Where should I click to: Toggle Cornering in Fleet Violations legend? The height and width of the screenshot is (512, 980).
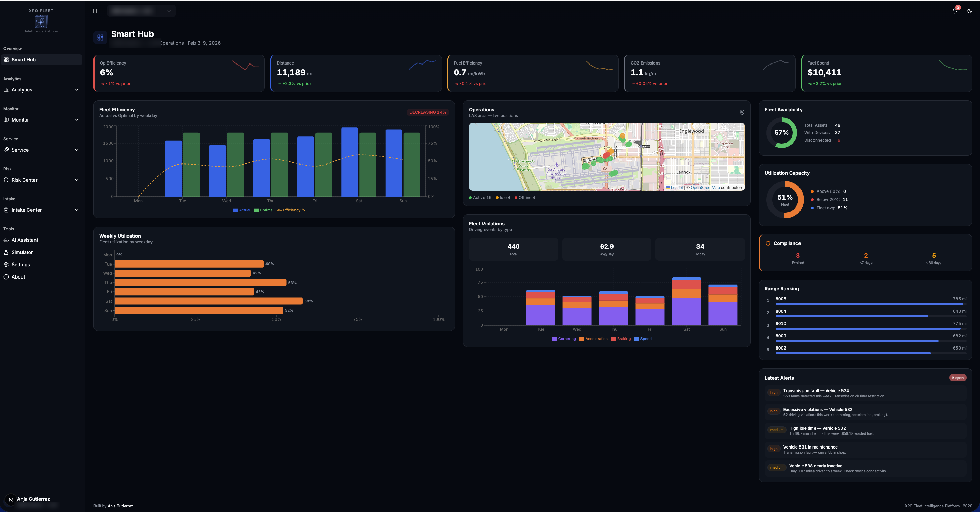click(564, 339)
